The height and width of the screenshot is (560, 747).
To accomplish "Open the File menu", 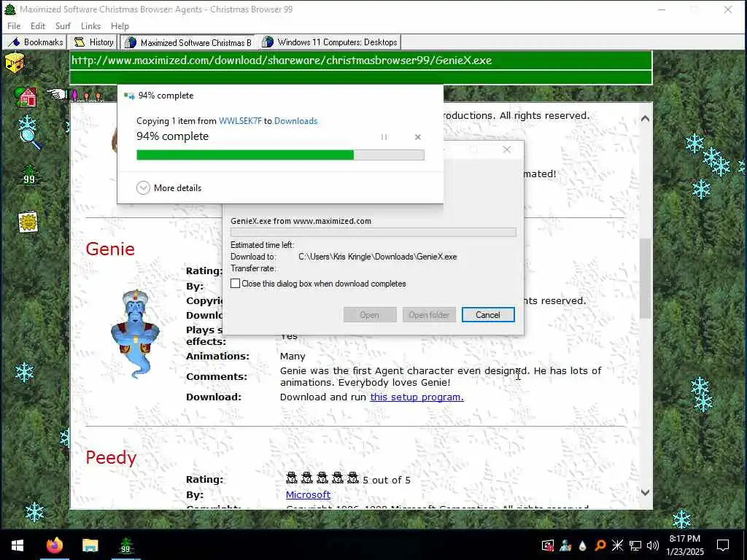I will 14,26.
